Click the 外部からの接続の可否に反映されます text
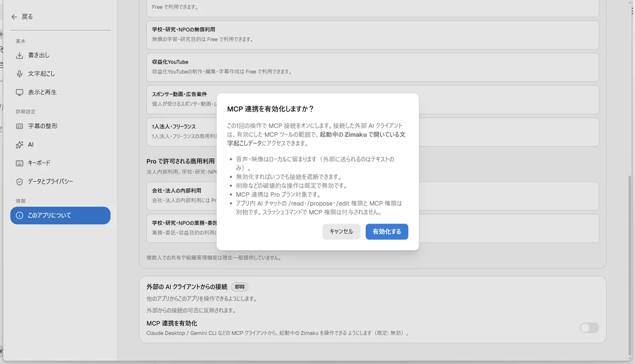The width and height of the screenshot is (635, 364). (x=192, y=311)
